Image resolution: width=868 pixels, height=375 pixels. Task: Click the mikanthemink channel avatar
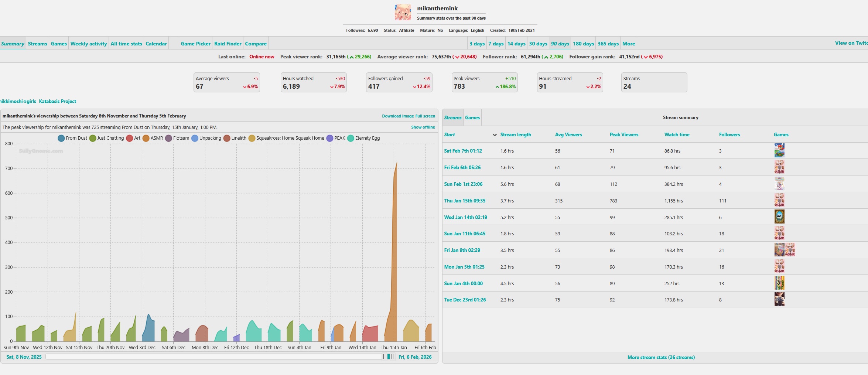pos(403,12)
